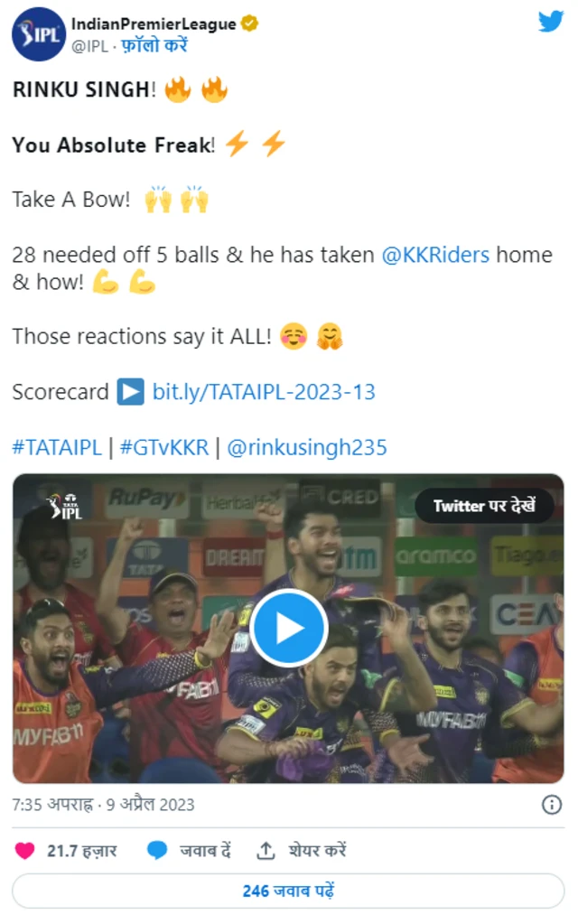The height and width of the screenshot is (924, 578).
Task: Click the blue reply speech bubble icon
Action: click(157, 850)
